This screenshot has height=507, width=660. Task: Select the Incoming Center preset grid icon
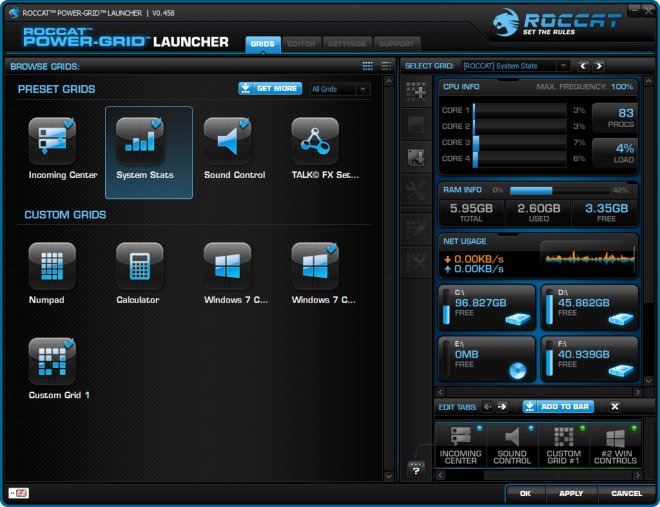[52, 141]
